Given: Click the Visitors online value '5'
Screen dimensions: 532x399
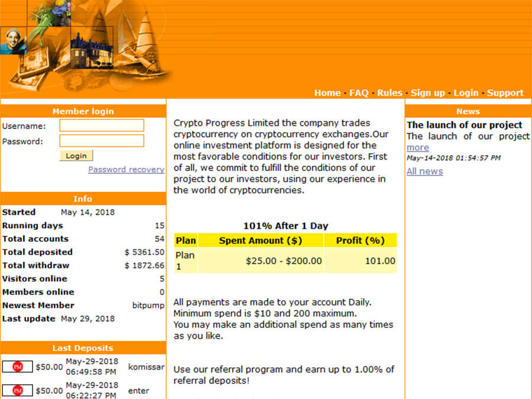Looking at the screenshot, I should point(162,279).
